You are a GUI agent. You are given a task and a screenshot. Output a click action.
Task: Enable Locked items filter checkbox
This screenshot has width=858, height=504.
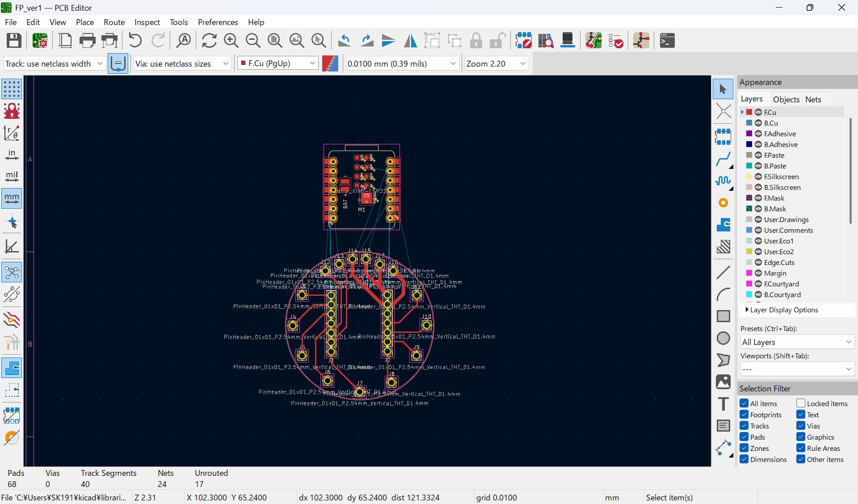coord(801,403)
